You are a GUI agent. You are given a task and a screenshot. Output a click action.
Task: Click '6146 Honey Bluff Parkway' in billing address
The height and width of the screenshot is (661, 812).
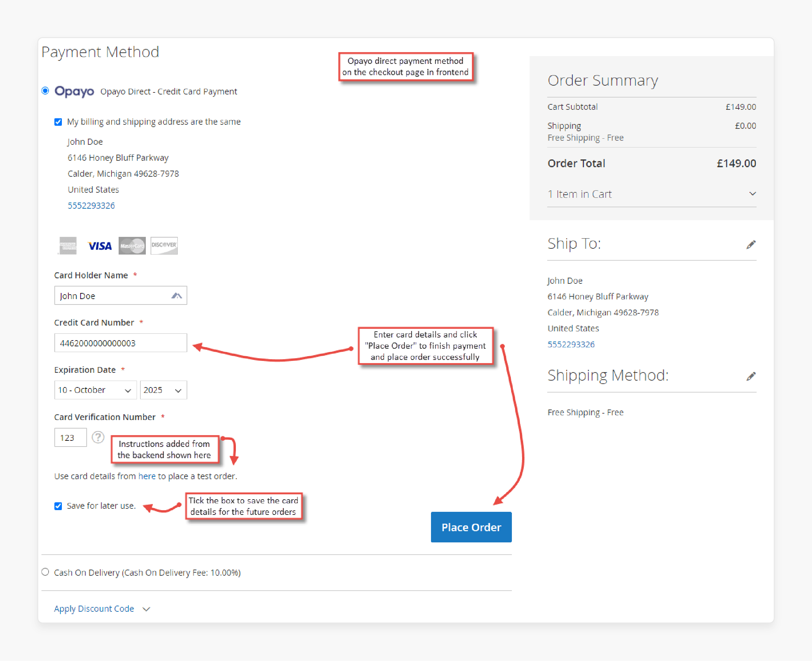pos(118,158)
